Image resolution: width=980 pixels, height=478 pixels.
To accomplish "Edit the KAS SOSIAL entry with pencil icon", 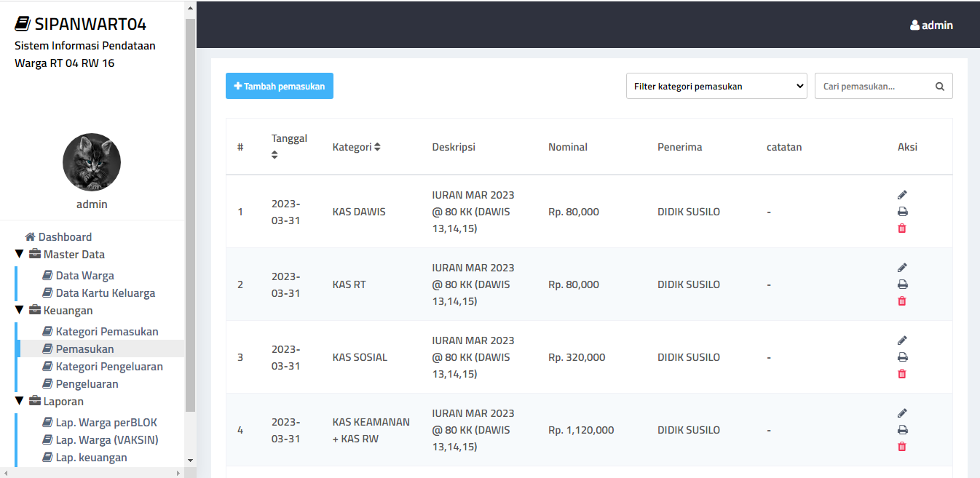I will [902, 340].
